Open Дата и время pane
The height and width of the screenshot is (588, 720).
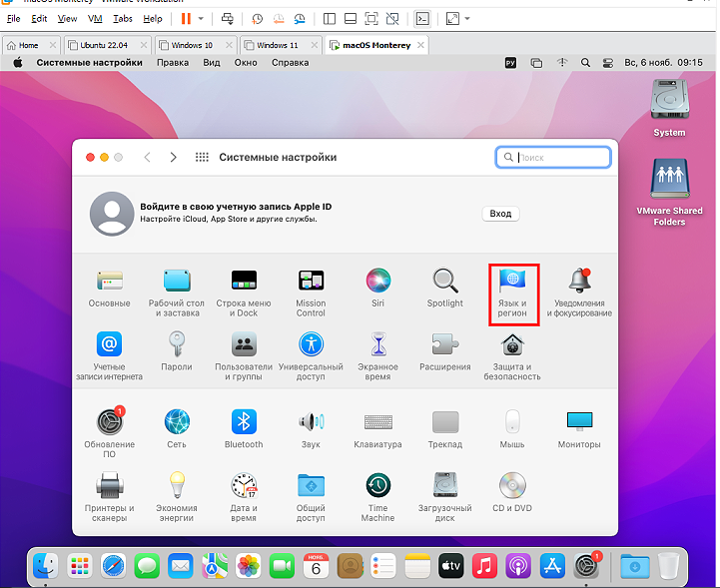click(x=244, y=497)
